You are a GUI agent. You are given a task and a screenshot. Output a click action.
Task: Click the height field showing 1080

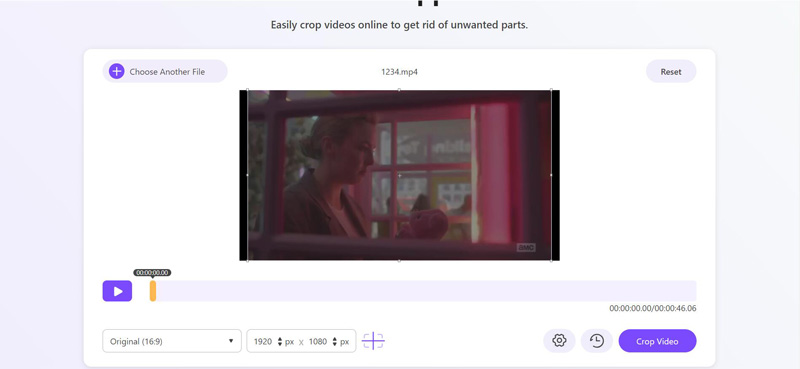pos(318,341)
